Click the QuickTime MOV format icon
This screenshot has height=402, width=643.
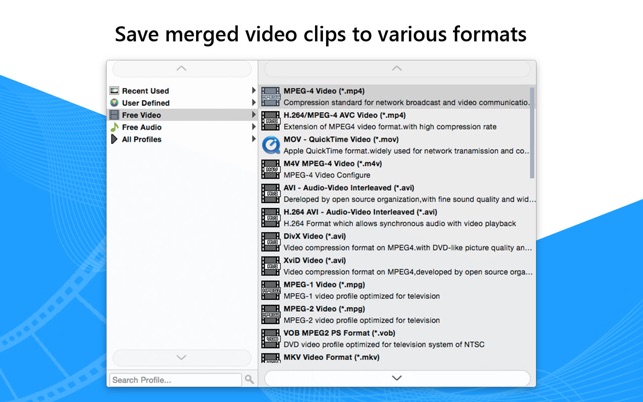(271, 145)
